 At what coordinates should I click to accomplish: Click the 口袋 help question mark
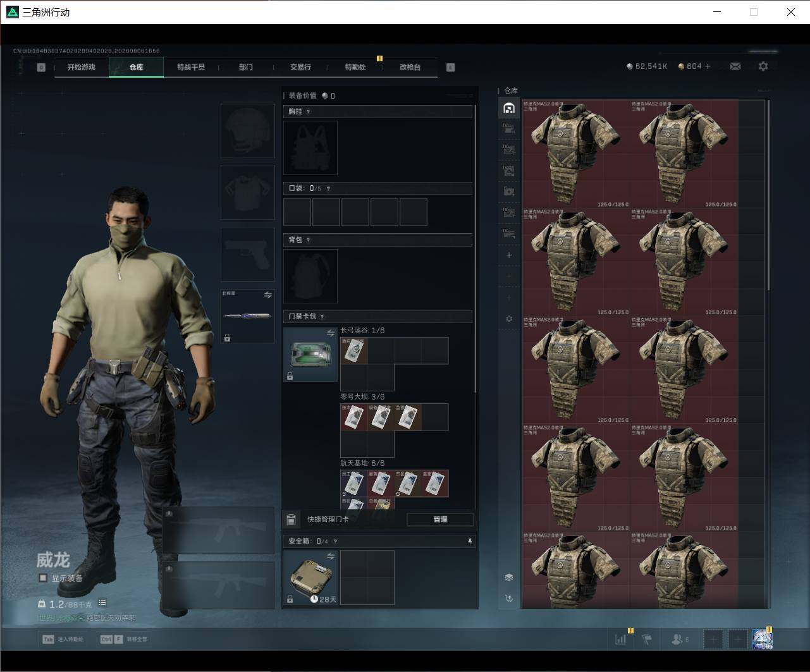(x=328, y=188)
